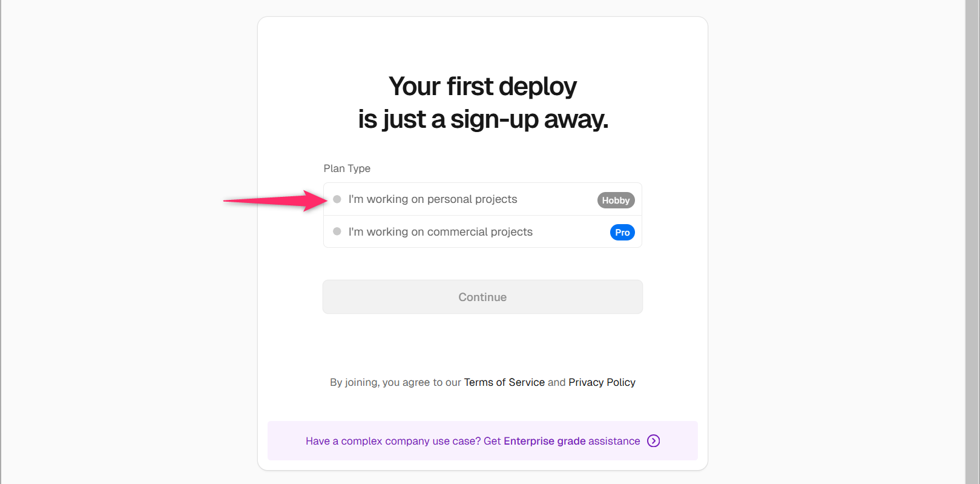Click the blue Pro plan badge
The height and width of the screenshot is (484, 980).
tap(622, 233)
